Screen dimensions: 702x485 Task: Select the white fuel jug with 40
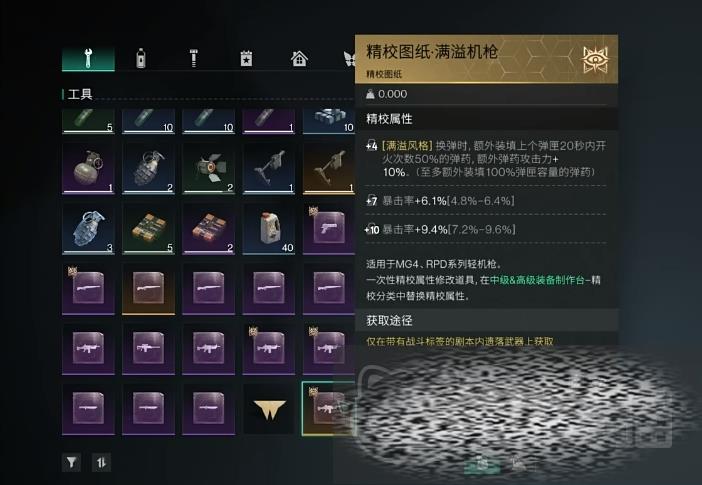(x=269, y=229)
